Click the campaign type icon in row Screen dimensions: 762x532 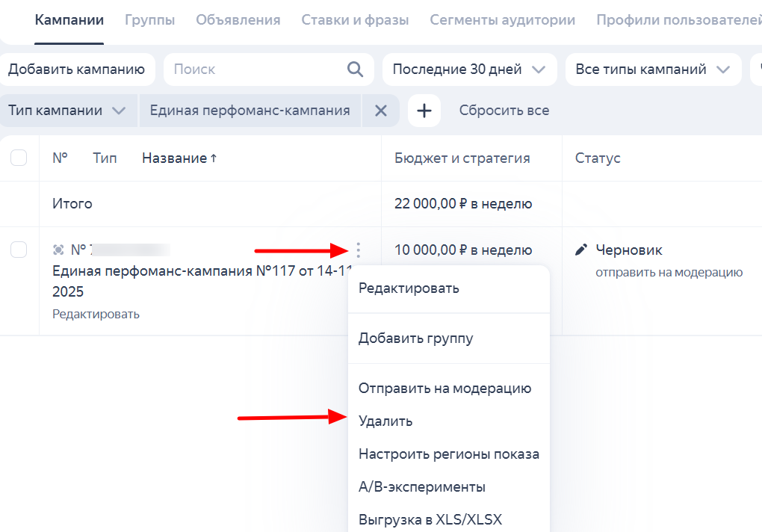(x=58, y=250)
